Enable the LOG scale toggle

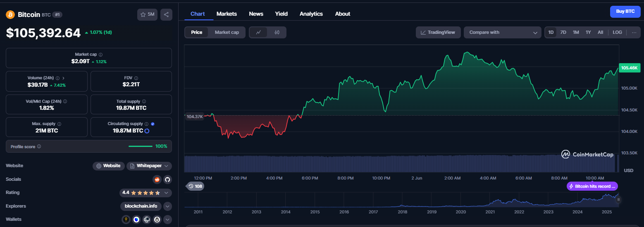[x=617, y=32]
